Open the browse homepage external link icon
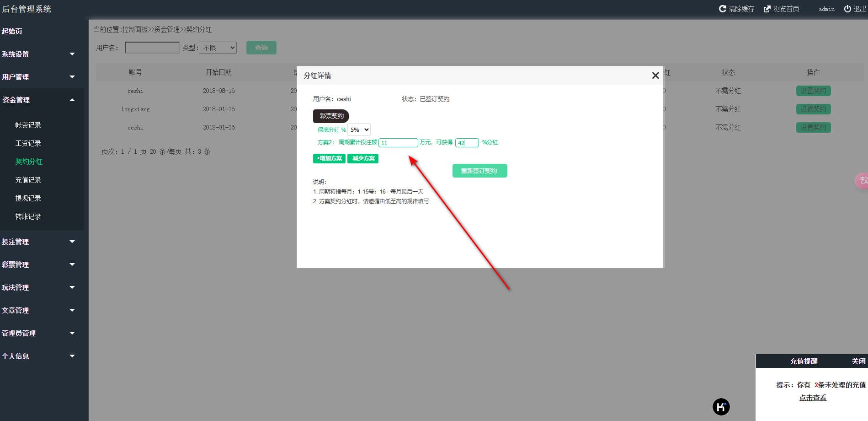868x421 pixels. 767,9
